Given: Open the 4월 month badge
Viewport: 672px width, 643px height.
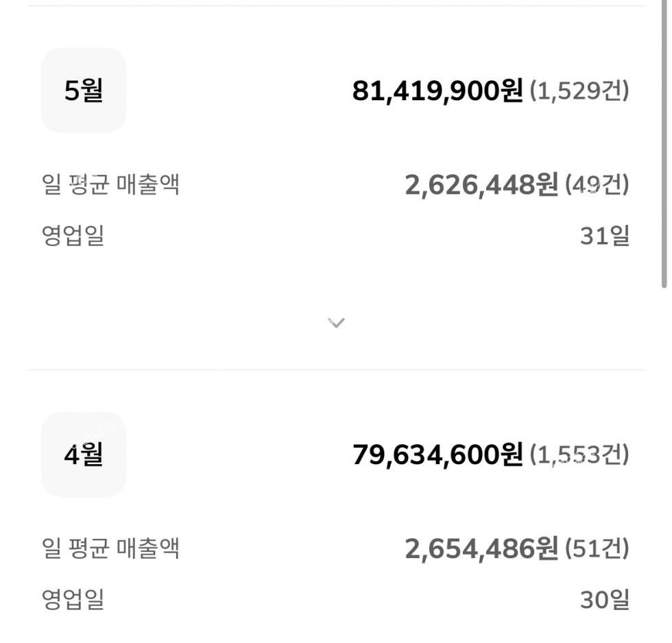Looking at the screenshot, I should (x=84, y=454).
